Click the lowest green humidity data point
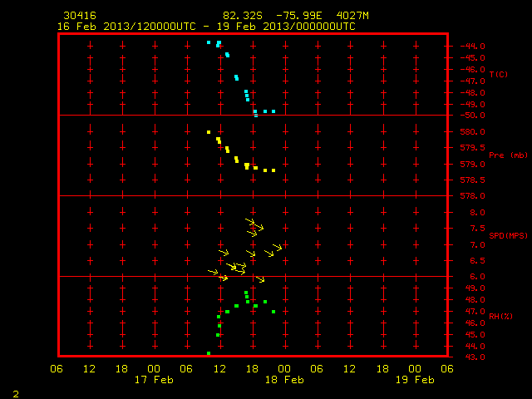 pyautogui.click(x=209, y=353)
